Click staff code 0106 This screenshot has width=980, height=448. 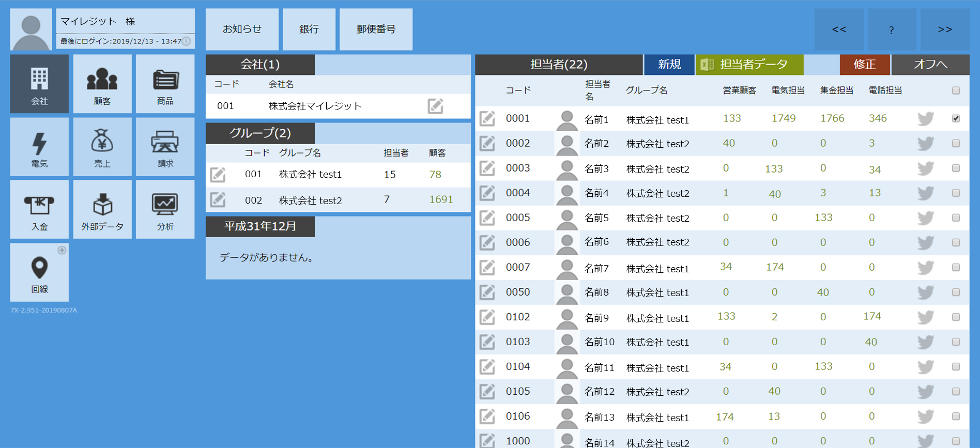tap(518, 416)
